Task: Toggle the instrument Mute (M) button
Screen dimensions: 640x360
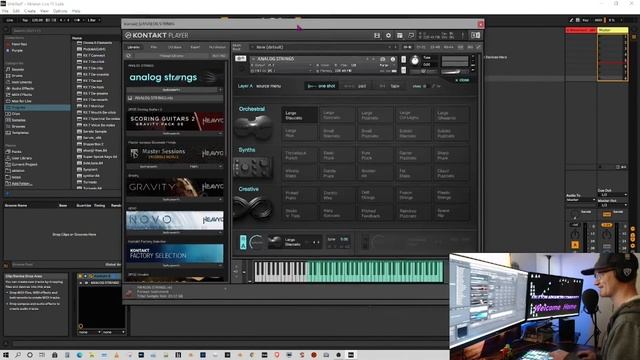Action: (x=404, y=70)
